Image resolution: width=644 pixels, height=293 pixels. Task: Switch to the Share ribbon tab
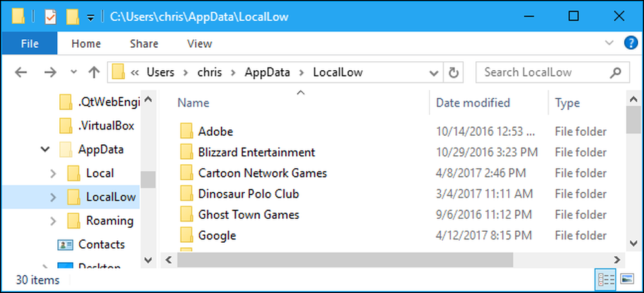point(144,44)
